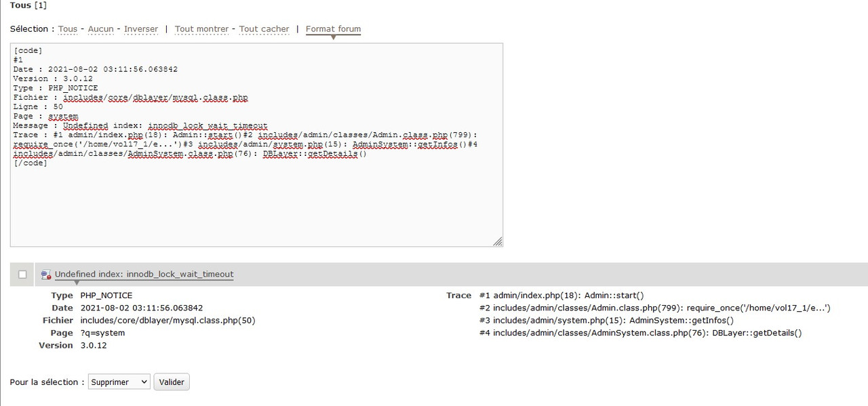Click the PHP_NOTICE type value
The image size is (868, 406).
click(x=106, y=296)
